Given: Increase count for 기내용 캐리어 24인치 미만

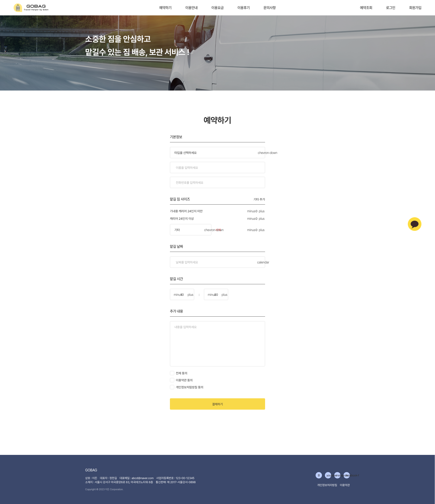Looking at the screenshot, I should pyautogui.click(x=262, y=211).
